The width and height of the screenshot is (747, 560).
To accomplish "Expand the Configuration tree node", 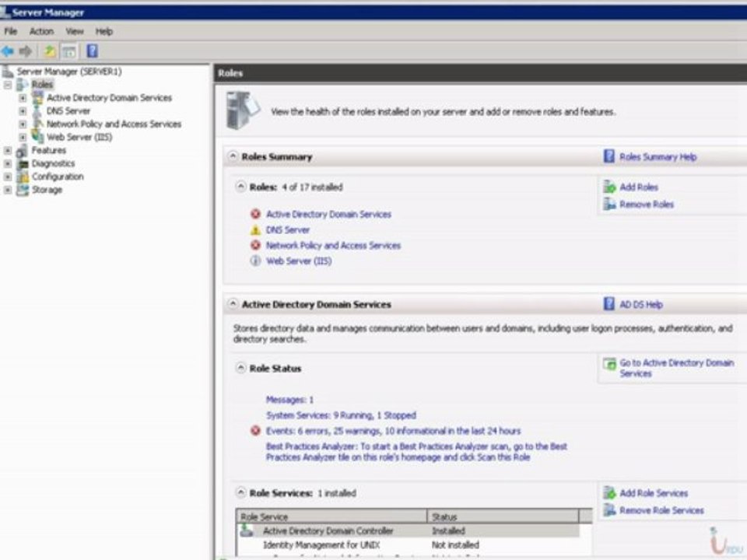I will click(x=8, y=177).
